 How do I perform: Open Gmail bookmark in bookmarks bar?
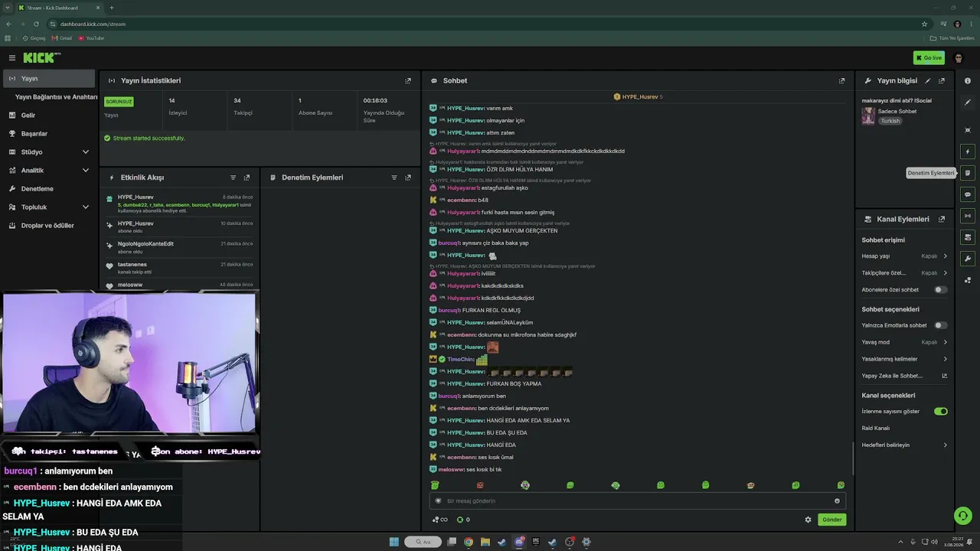click(x=62, y=38)
